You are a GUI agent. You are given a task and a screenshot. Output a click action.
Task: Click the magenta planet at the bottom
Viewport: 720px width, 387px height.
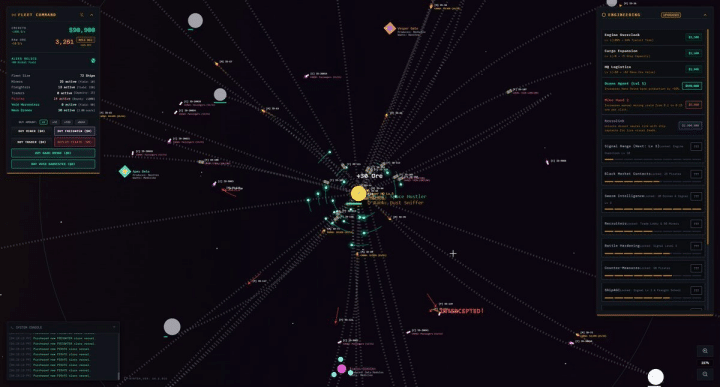pyautogui.click(x=342, y=369)
